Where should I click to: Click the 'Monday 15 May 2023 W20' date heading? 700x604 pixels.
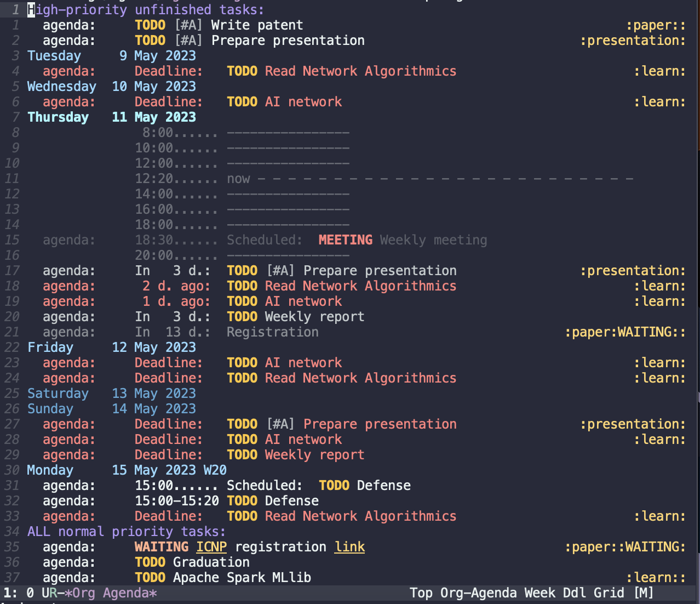point(127,470)
